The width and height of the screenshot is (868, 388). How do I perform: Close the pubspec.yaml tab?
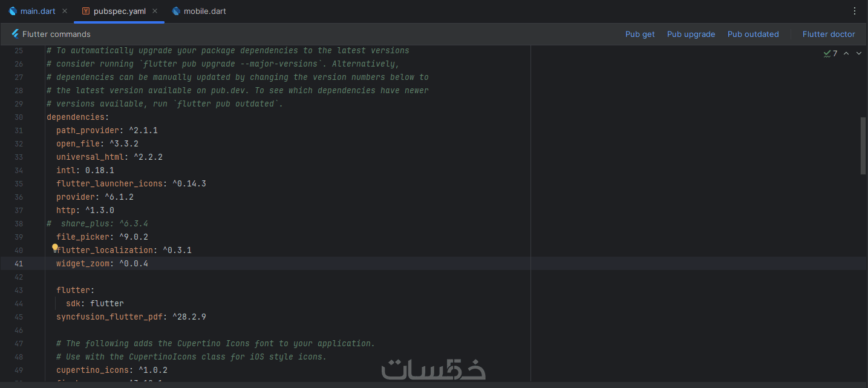tap(155, 11)
